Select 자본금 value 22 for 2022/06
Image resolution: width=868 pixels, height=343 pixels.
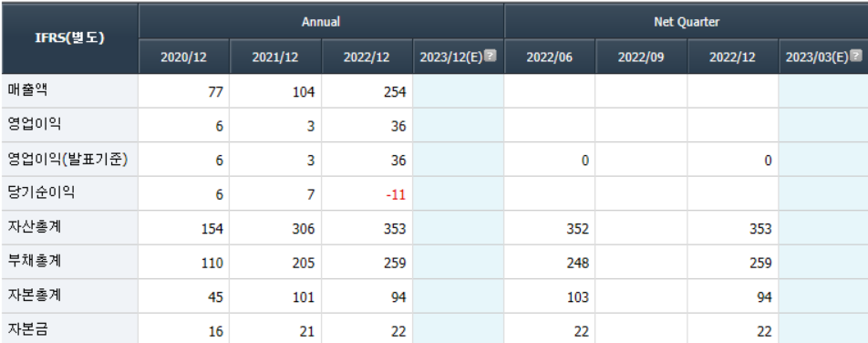tap(582, 331)
